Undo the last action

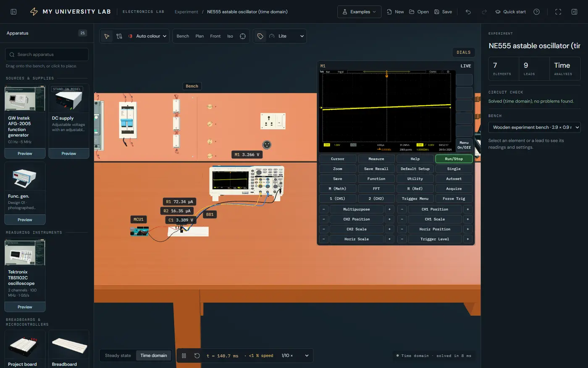click(x=468, y=12)
